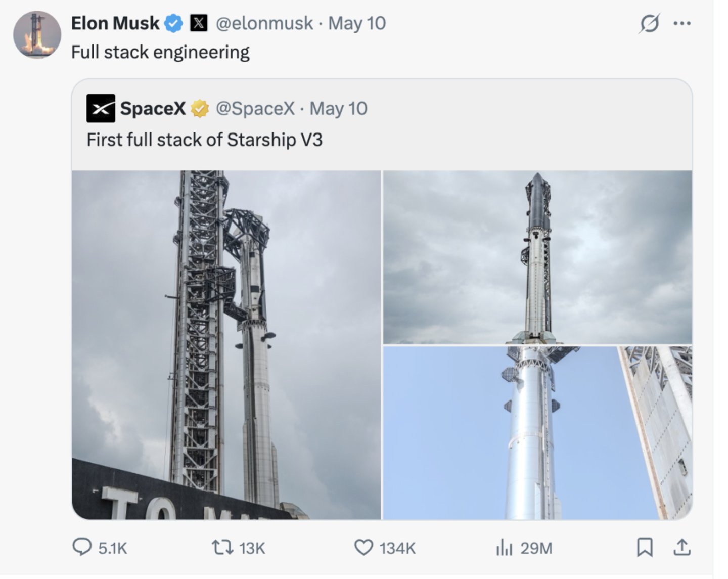The width and height of the screenshot is (728, 579).
Task: Share the post via upload icon
Action: click(x=682, y=547)
